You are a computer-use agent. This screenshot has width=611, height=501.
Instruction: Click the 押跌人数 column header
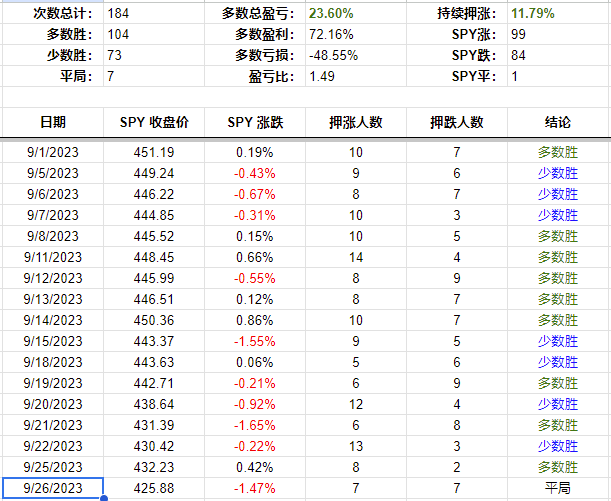click(457, 122)
